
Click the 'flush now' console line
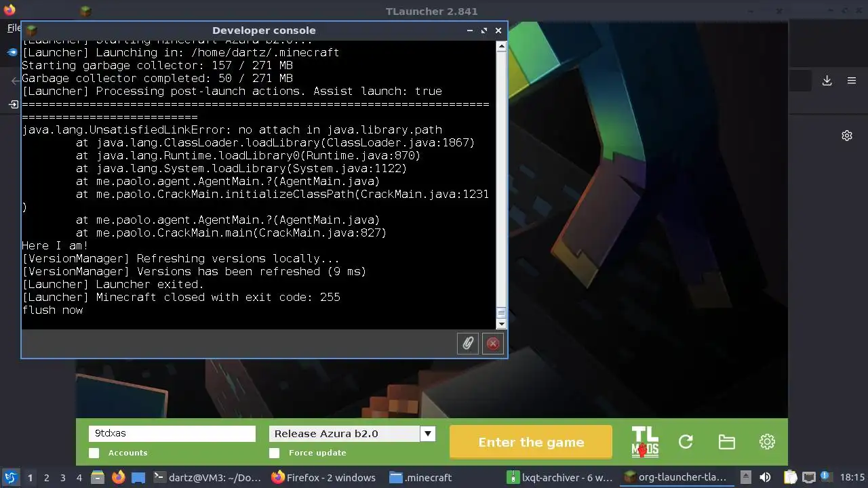pos(52,310)
